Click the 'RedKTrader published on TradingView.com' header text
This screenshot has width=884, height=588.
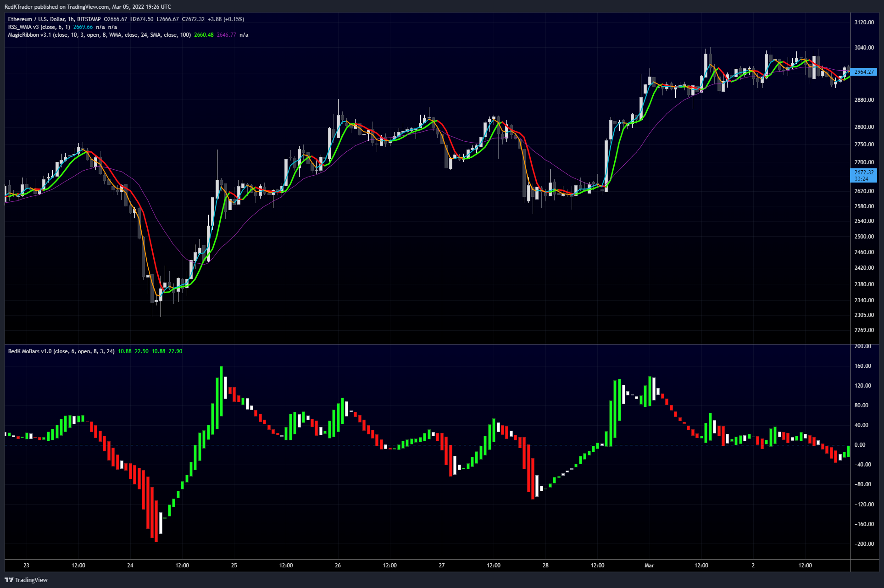point(57,7)
